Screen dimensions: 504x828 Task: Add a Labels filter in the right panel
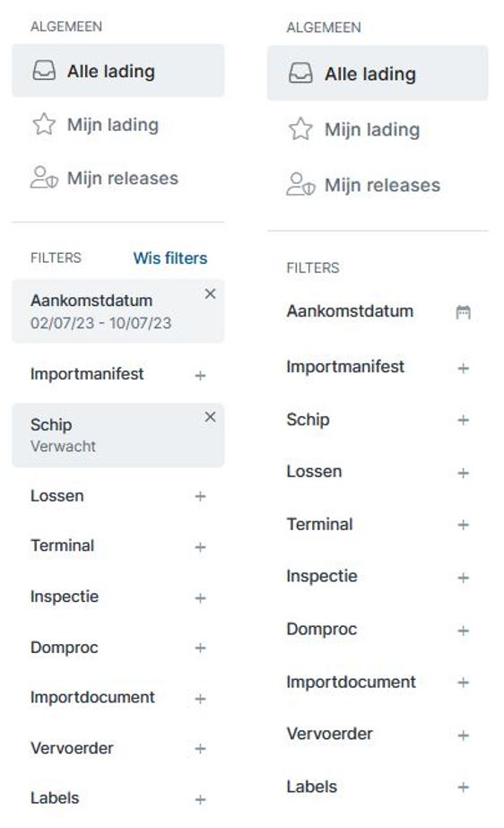(463, 788)
